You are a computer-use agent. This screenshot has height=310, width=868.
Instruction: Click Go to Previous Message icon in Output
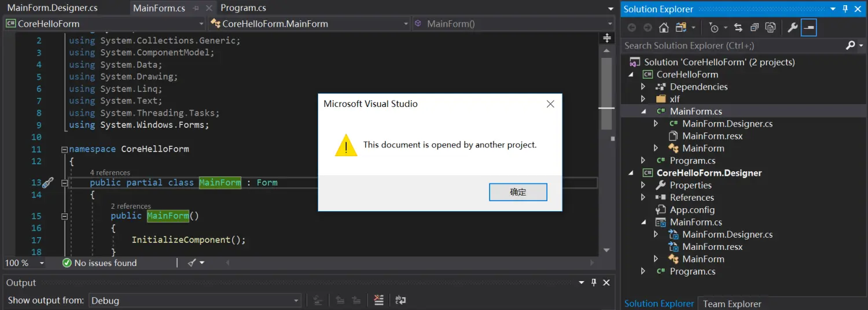pyautogui.click(x=340, y=300)
